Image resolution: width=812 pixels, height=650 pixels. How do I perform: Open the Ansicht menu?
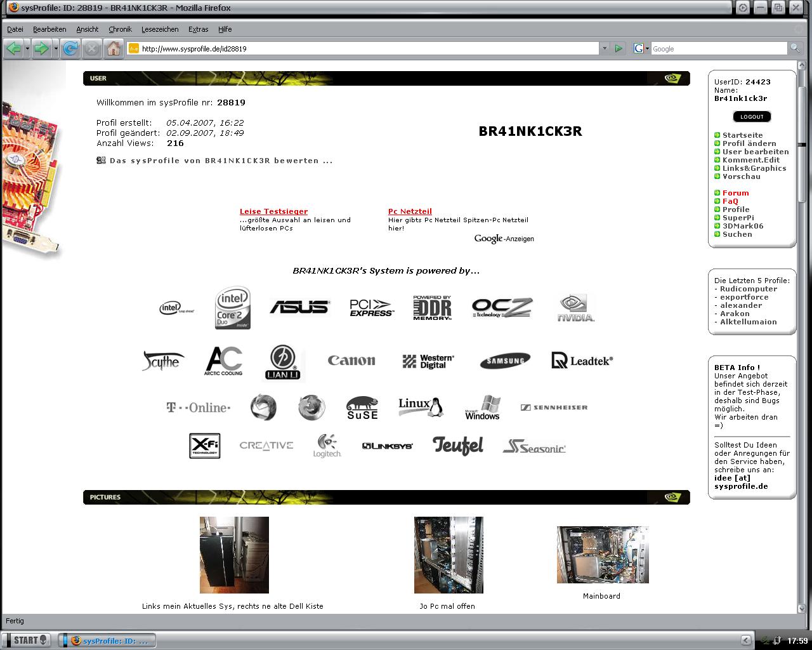88,29
